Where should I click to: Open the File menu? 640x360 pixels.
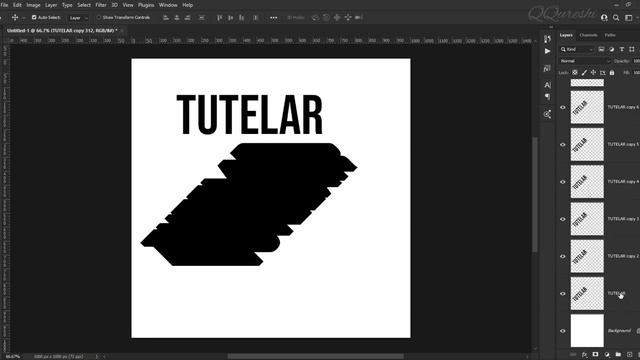coord(4,5)
